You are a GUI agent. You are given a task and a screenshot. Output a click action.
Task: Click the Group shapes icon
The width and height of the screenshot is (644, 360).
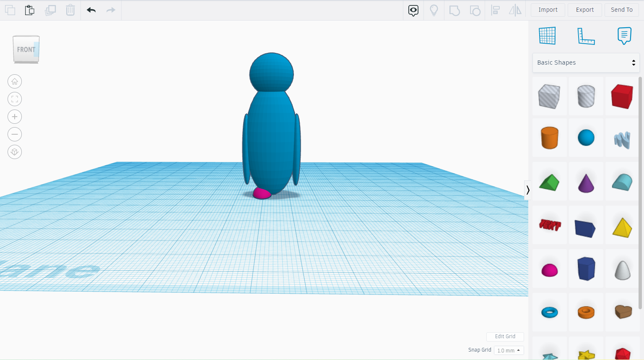454,10
